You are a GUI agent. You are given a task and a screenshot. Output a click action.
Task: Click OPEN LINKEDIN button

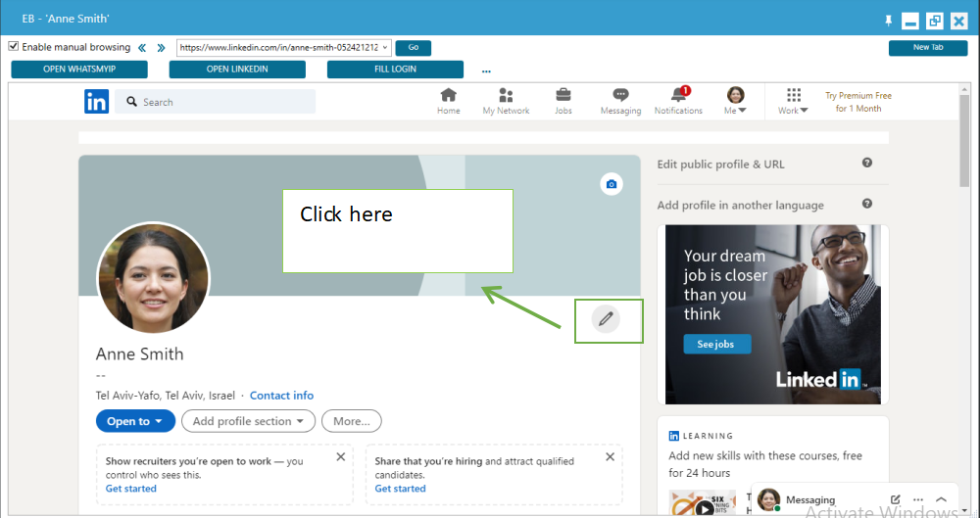pyautogui.click(x=237, y=70)
